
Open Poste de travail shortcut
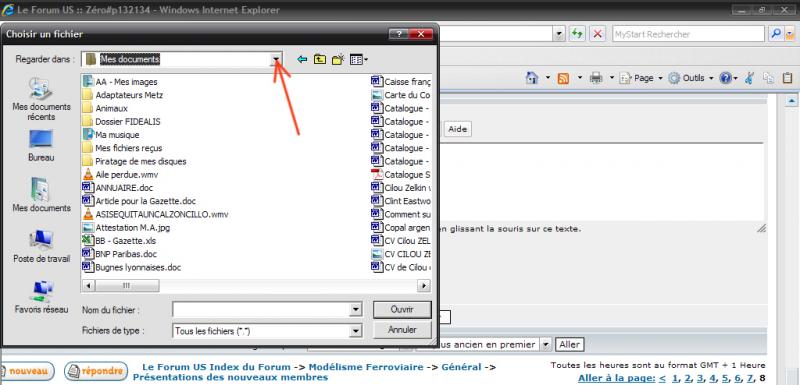point(41,247)
